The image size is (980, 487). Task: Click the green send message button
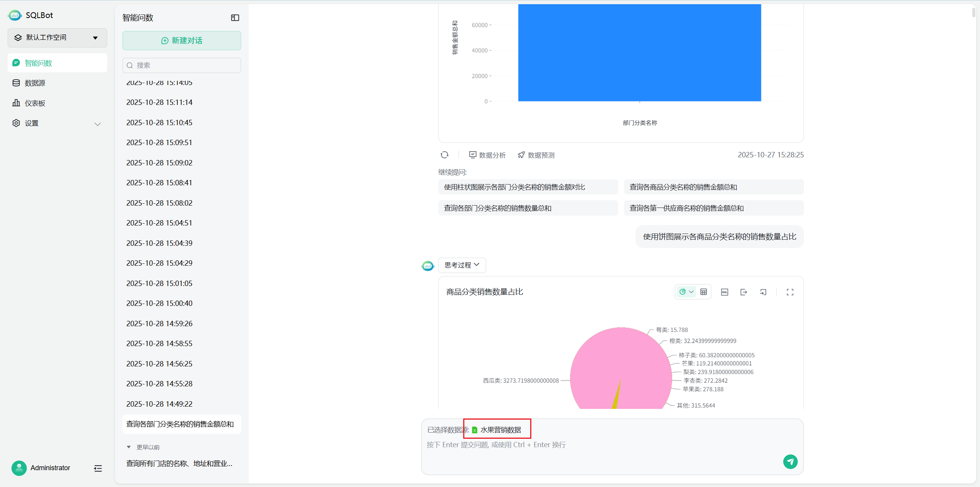[790, 462]
